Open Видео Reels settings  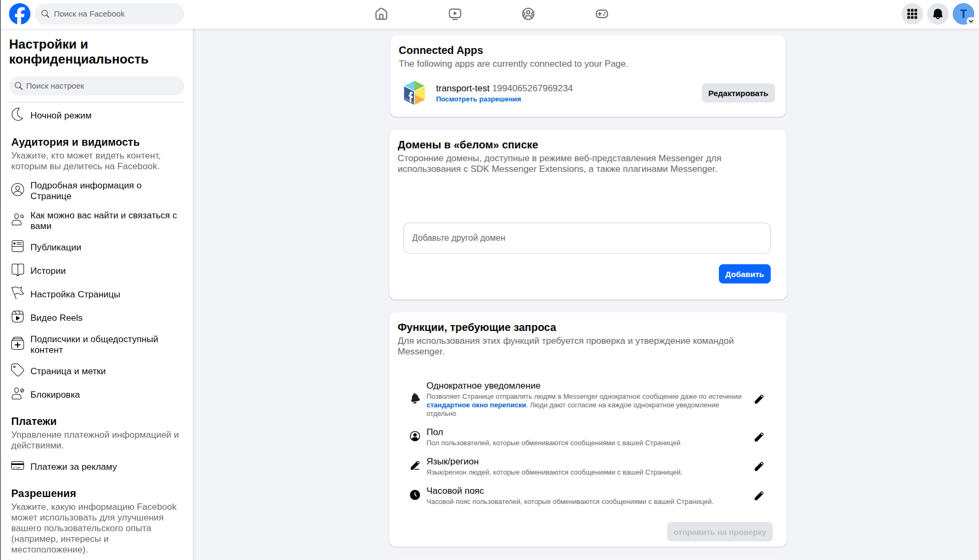click(x=97, y=318)
